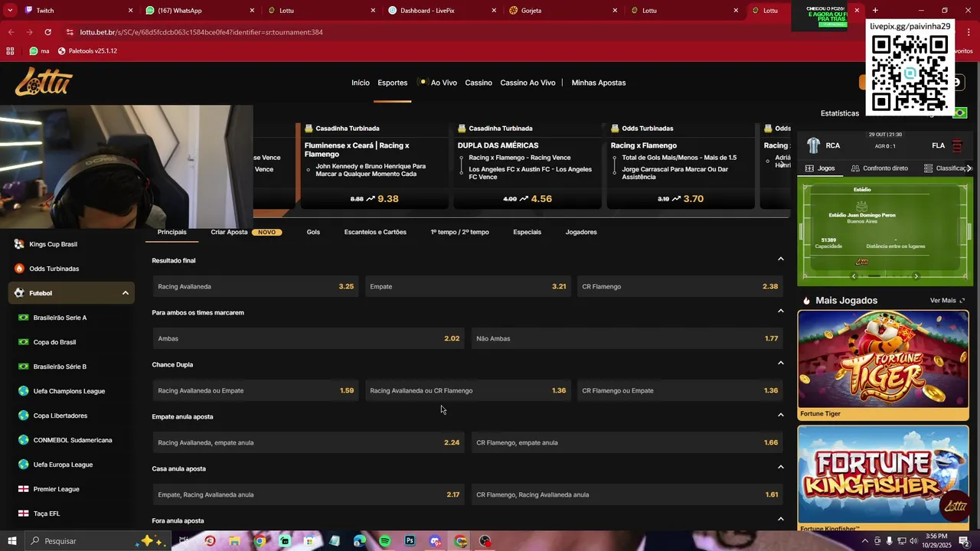The width and height of the screenshot is (980, 551).
Task: Open the Fortune Kingfisher game thumbnail
Action: (883, 474)
